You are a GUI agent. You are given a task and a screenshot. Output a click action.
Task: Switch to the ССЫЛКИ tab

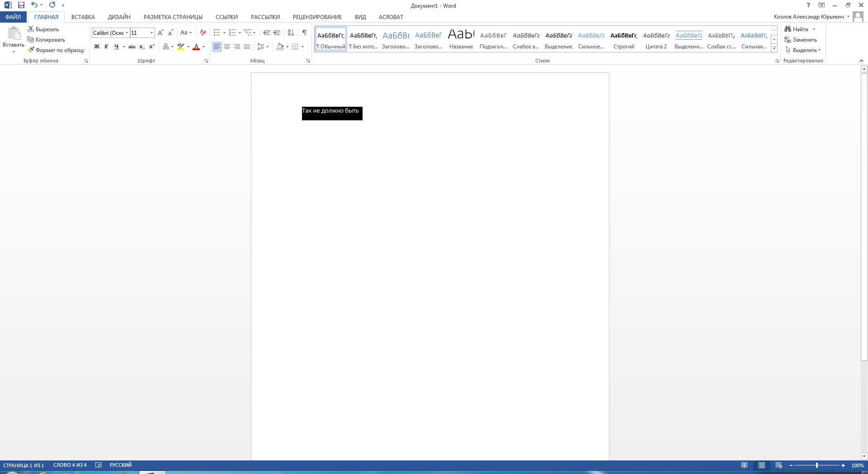point(226,17)
